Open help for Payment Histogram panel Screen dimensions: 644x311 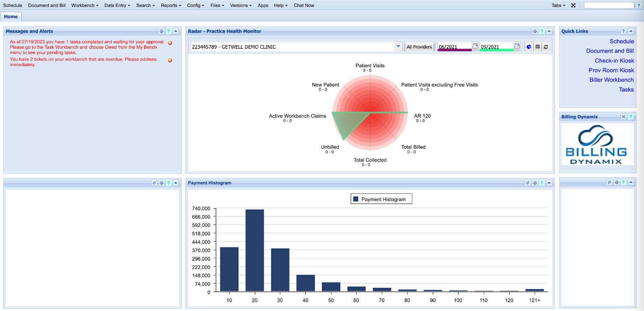point(542,183)
